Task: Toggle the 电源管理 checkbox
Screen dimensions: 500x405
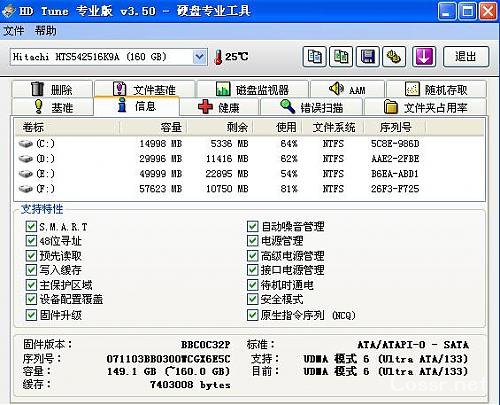Action: (252, 241)
